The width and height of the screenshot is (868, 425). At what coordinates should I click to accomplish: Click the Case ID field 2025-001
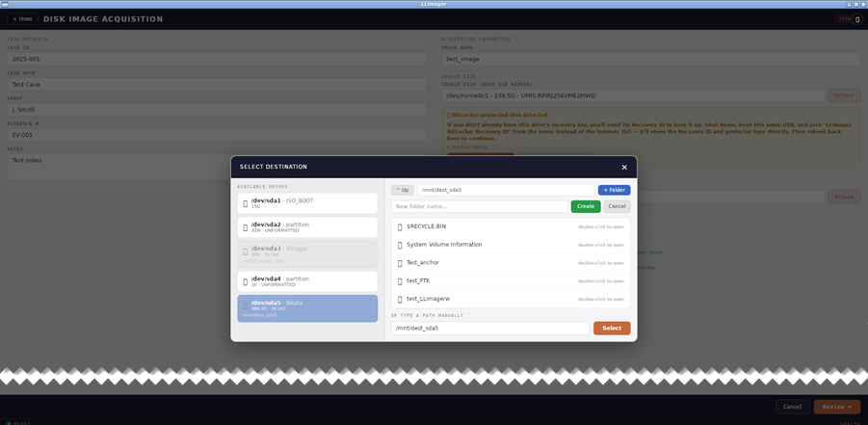click(217, 59)
